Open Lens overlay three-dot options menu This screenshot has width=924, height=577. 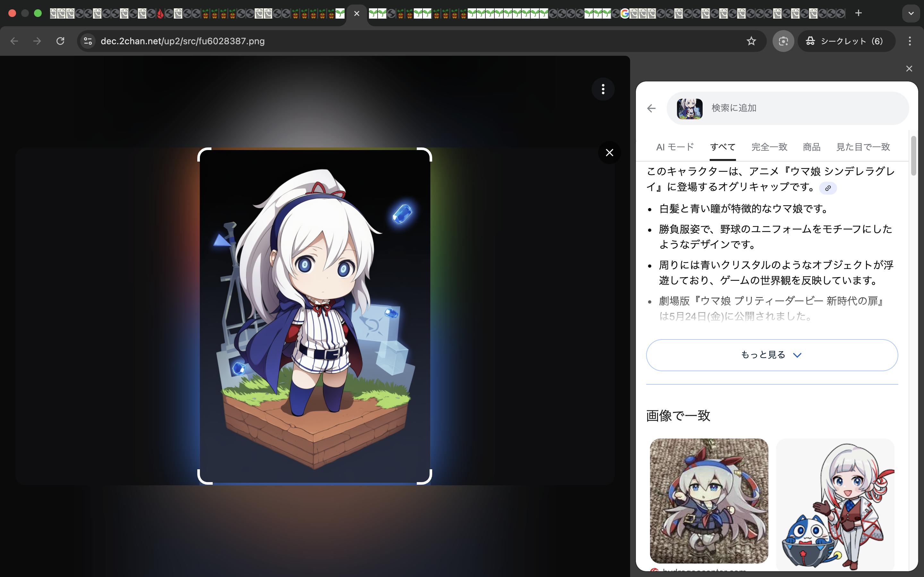coord(603,89)
